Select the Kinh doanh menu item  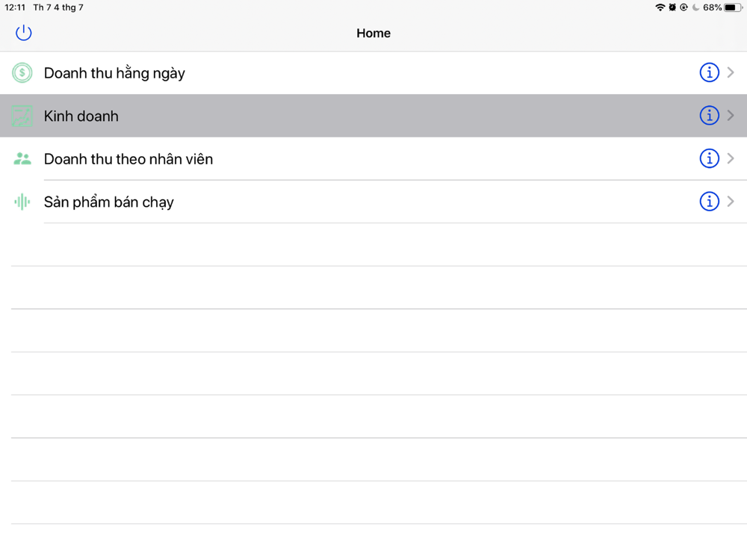[x=81, y=116]
